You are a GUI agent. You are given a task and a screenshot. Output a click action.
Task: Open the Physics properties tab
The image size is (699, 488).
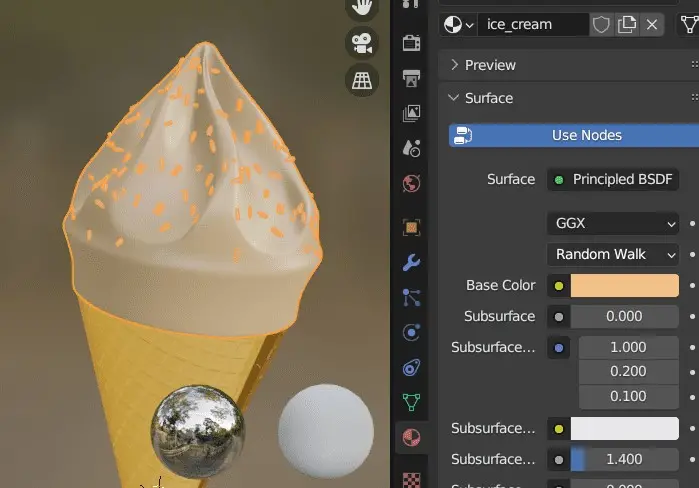pyautogui.click(x=411, y=333)
